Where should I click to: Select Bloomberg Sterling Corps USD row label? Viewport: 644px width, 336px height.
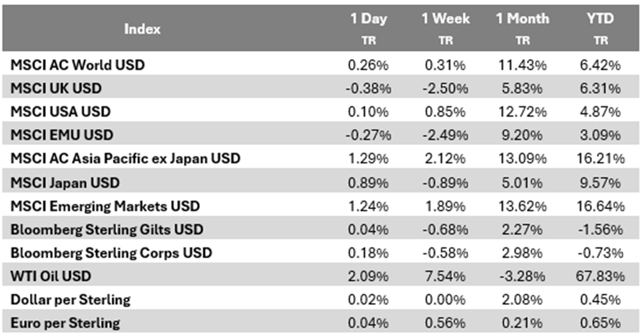tap(111, 253)
